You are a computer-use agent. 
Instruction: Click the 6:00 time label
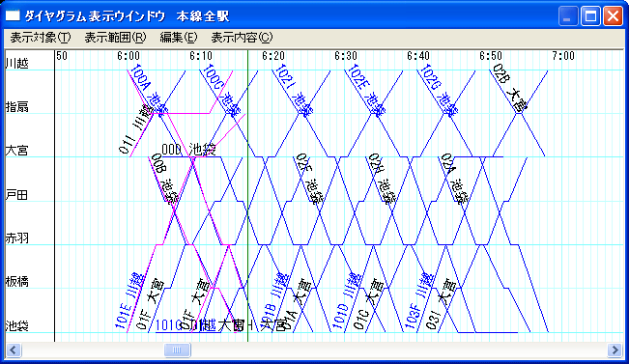tap(129, 56)
